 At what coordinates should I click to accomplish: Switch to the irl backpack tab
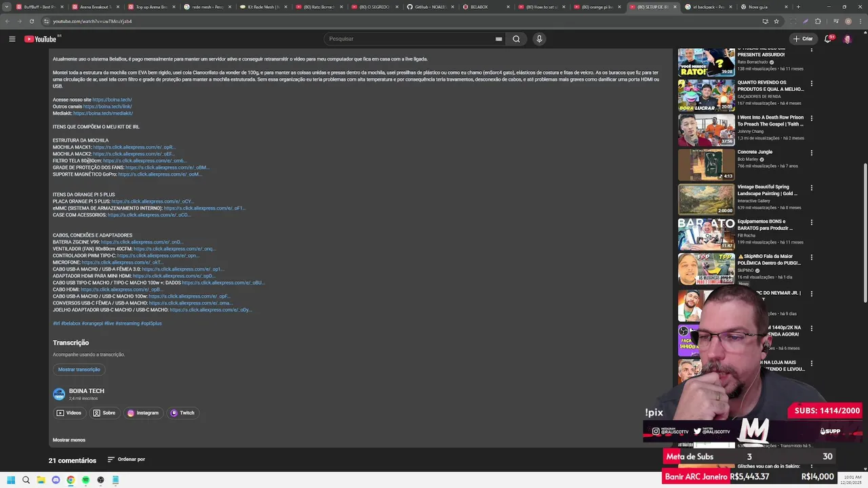709,7
